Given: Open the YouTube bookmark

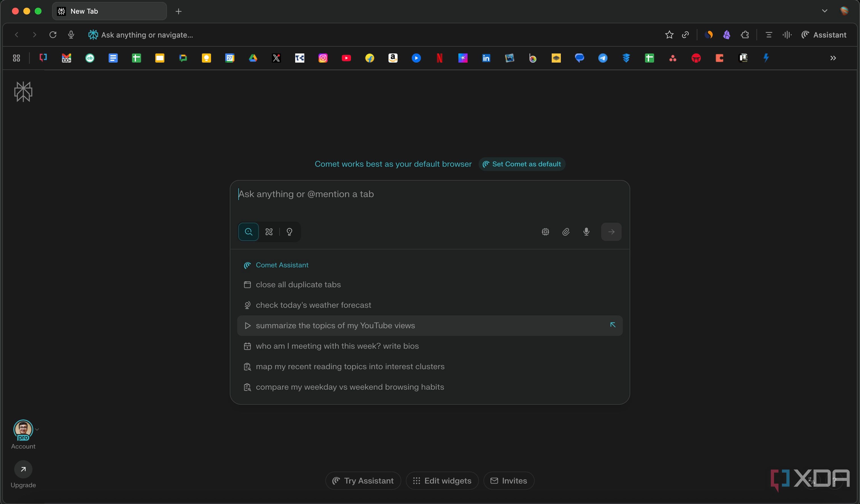Looking at the screenshot, I should click(x=346, y=58).
